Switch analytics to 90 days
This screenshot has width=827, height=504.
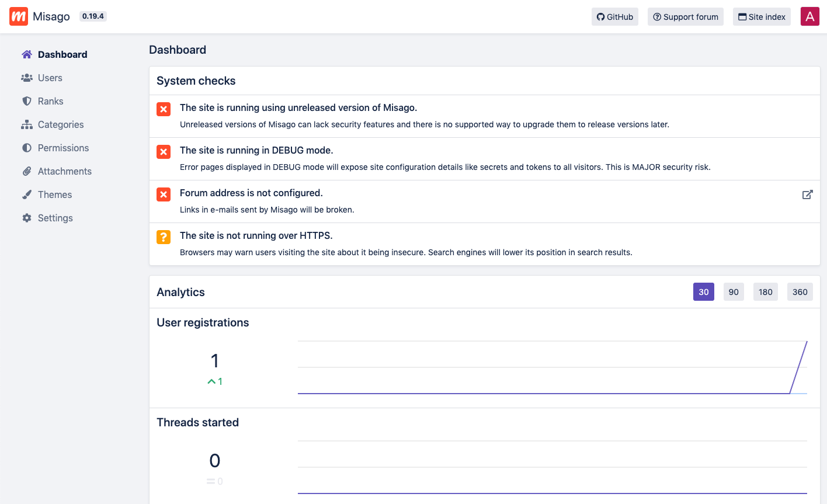[x=734, y=292]
